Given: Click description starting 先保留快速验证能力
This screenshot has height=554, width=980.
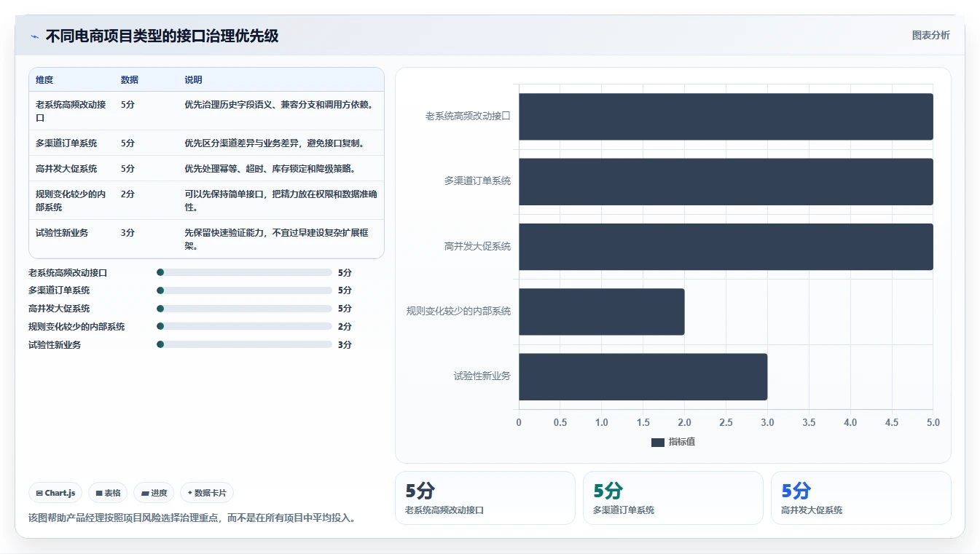Looking at the screenshot, I should point(281,239).
